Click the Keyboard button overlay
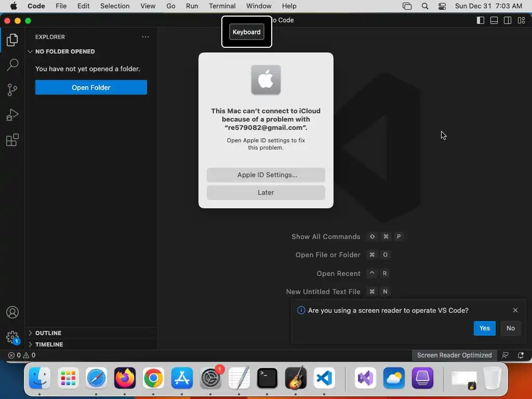This screenshot has height=399, width=532. [247, 32]
